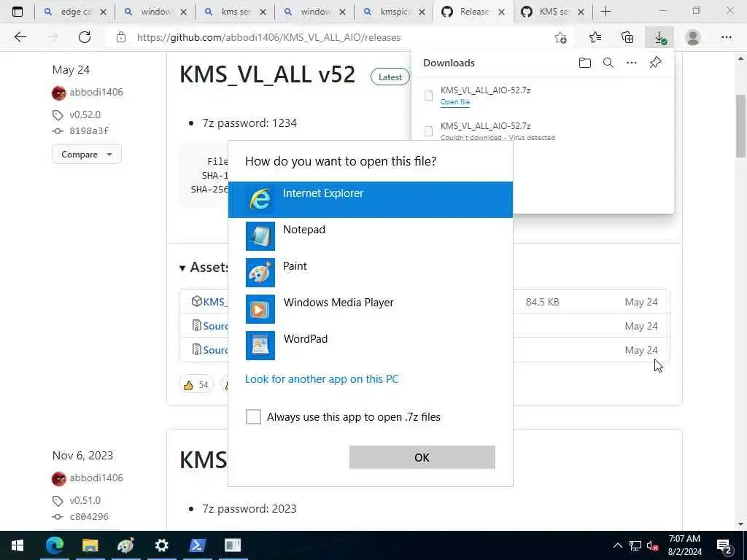The height and width of the screenshot is (560, 747).
Task: Toggle the Downloads toolbar button
Action: point(659,37)
